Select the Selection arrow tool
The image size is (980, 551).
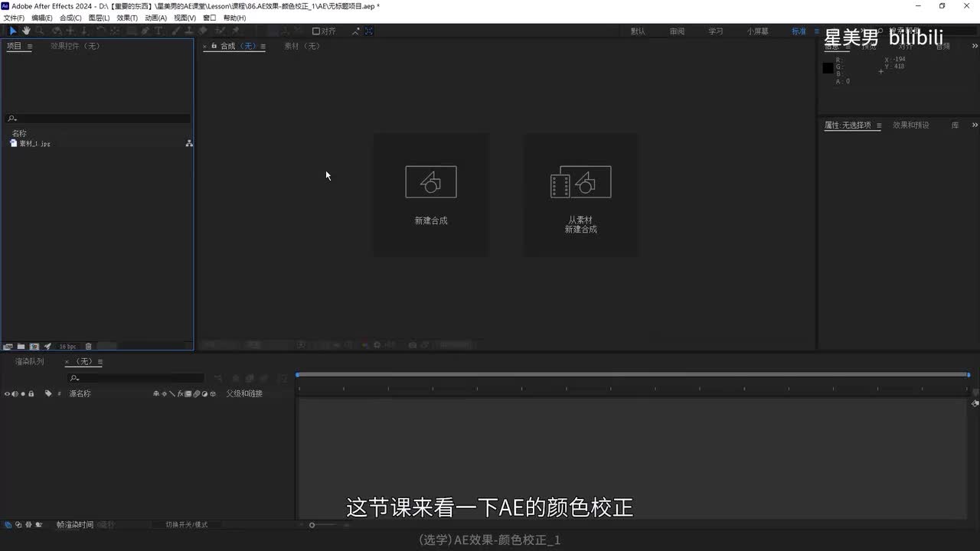[12, 31]
